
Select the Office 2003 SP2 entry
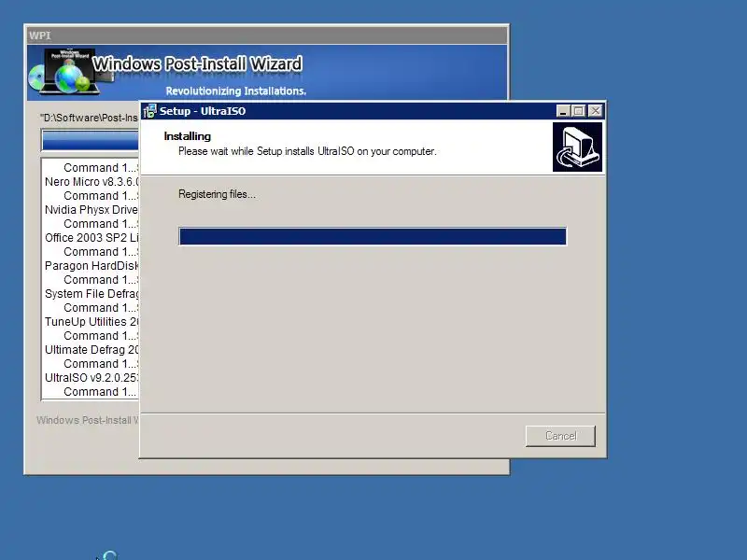point(92,238)
